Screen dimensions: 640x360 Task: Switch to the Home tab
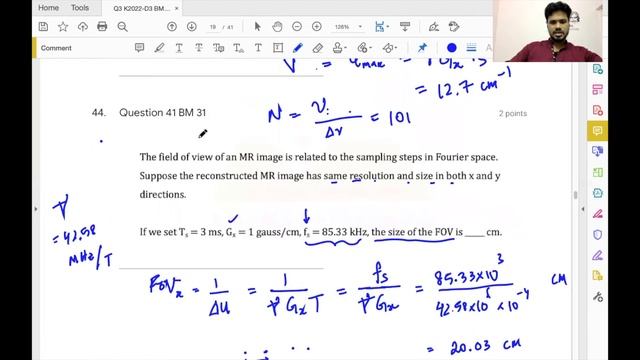click(48, 8)
